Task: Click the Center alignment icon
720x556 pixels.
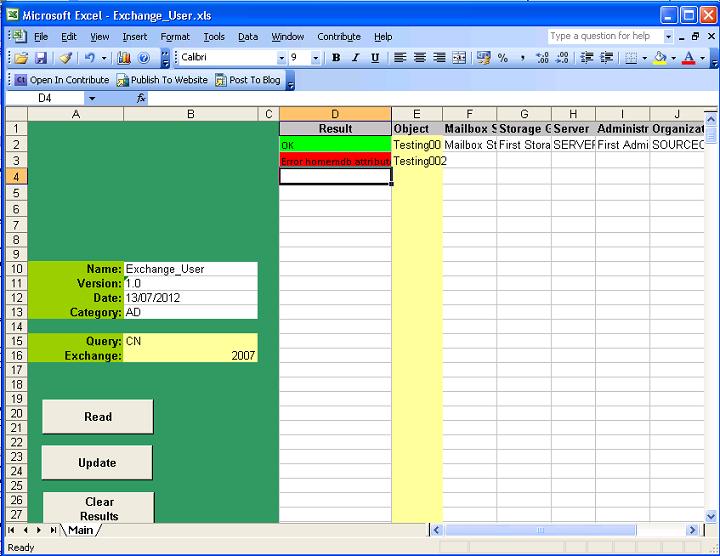Action: coord(420,58)
